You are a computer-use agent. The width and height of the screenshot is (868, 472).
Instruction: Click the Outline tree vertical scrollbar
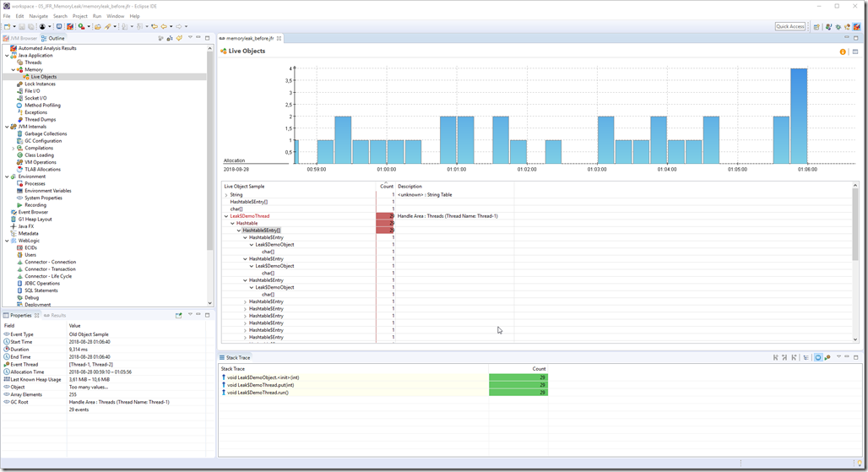[209, 149]
